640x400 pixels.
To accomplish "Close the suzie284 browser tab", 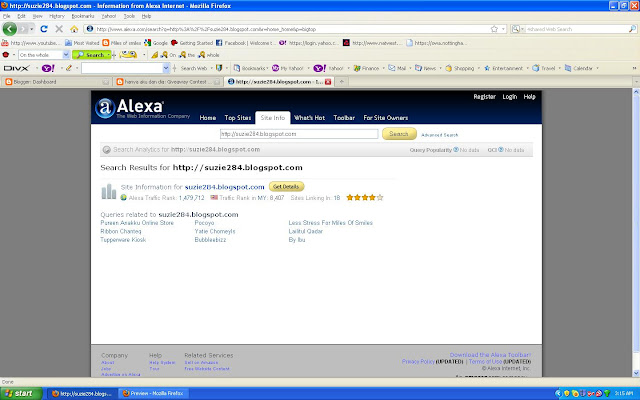I will (328, 82).
